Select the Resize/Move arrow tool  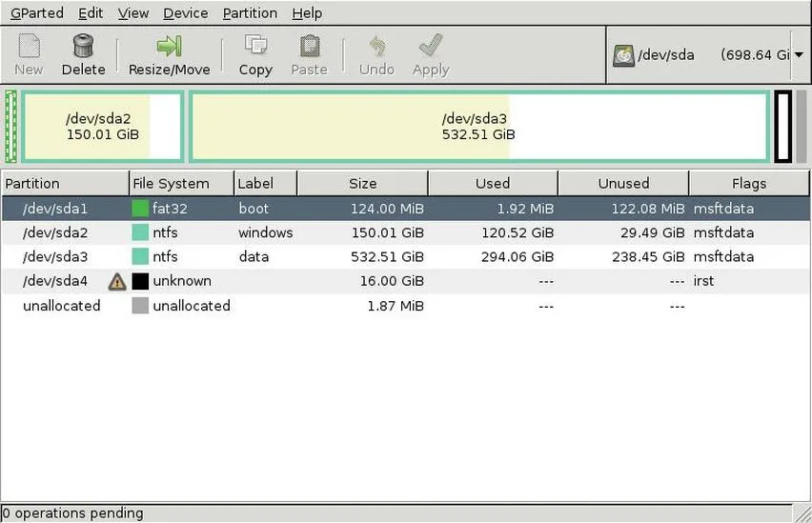(x=169, y=46)
